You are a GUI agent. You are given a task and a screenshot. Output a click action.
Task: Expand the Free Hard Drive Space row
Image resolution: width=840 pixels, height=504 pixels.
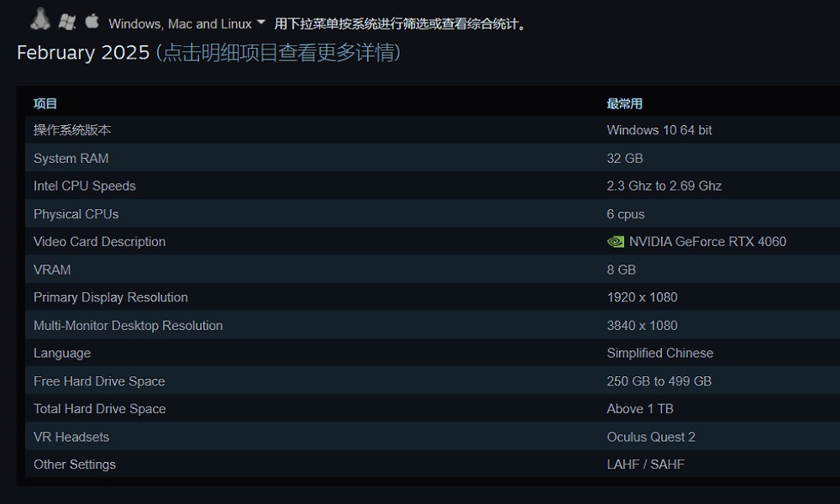tap(98, 381)
